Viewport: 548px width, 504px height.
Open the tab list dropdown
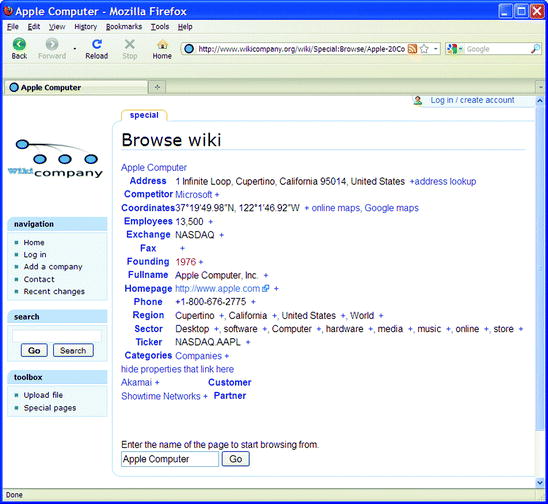pos(541,87)
